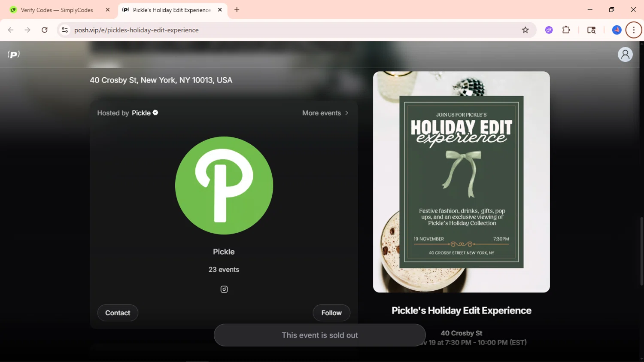Click the page vertical scrollbar thumb
This screenshot has height=362, width=644.
[x=641, y=251]
